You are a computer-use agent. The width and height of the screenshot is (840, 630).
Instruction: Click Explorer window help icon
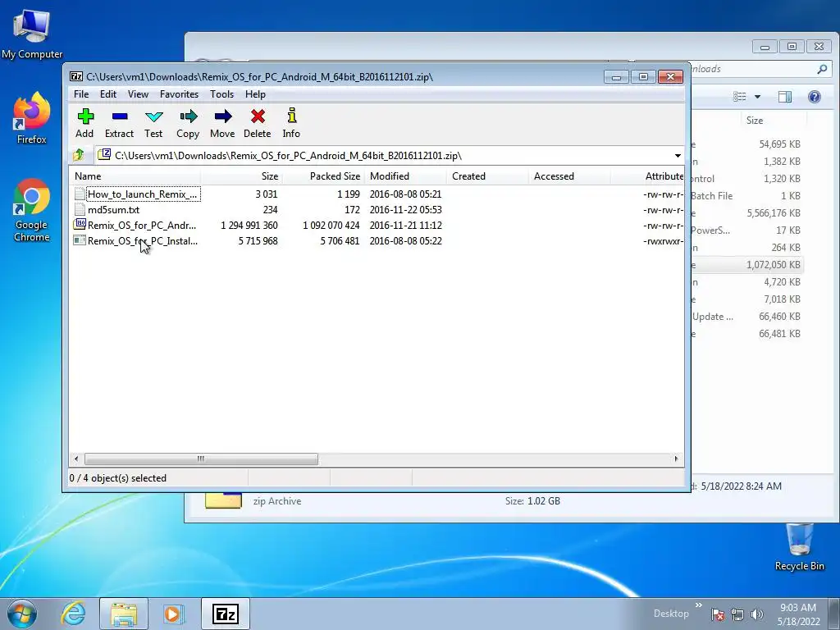[x=815, y=97]
